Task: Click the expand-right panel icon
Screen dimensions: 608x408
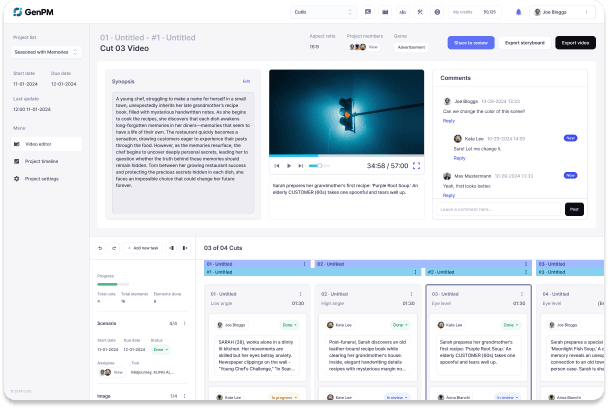Action: click(x=185, y=248)
